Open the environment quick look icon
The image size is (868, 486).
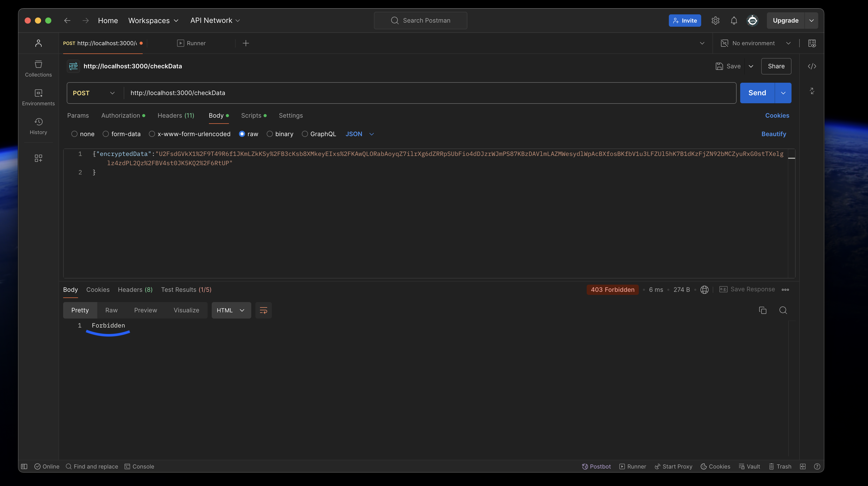[812, 43]
